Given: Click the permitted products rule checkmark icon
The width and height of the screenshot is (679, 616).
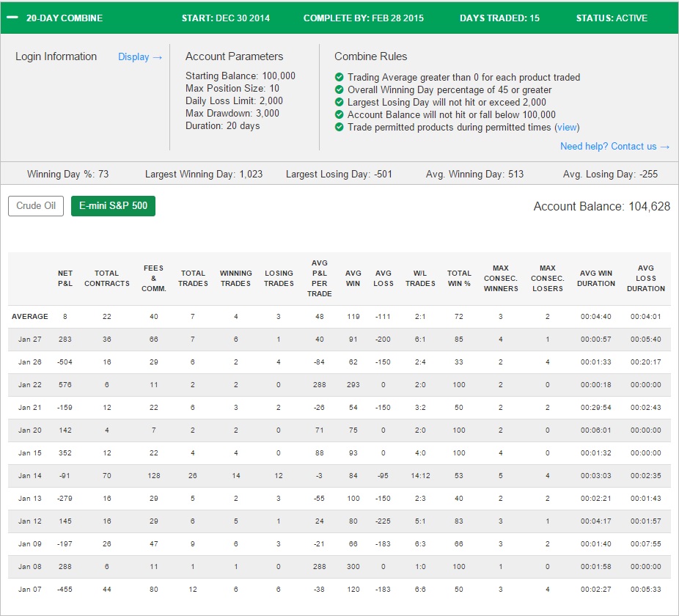Looking at the screenshot, I should point(339,127).
